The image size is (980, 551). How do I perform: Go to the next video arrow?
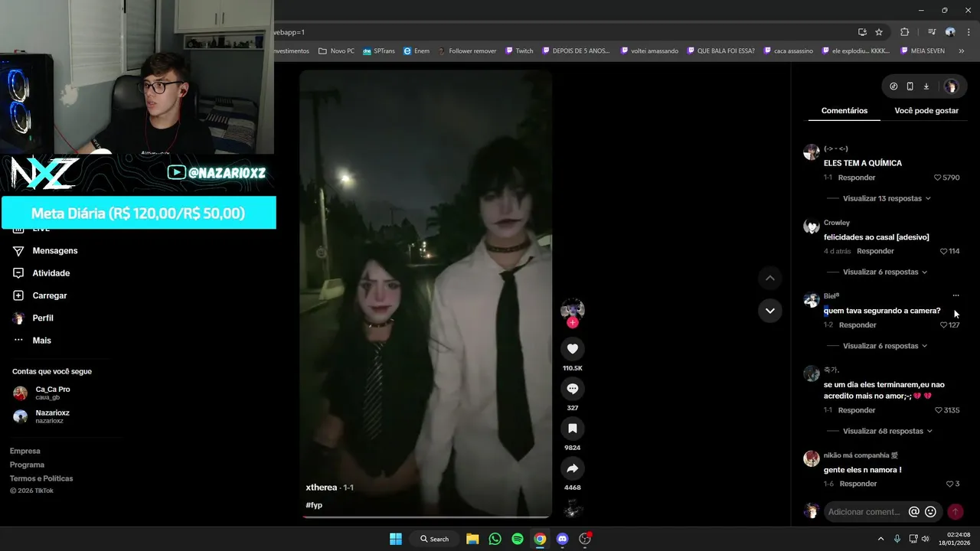click(769, 311)
